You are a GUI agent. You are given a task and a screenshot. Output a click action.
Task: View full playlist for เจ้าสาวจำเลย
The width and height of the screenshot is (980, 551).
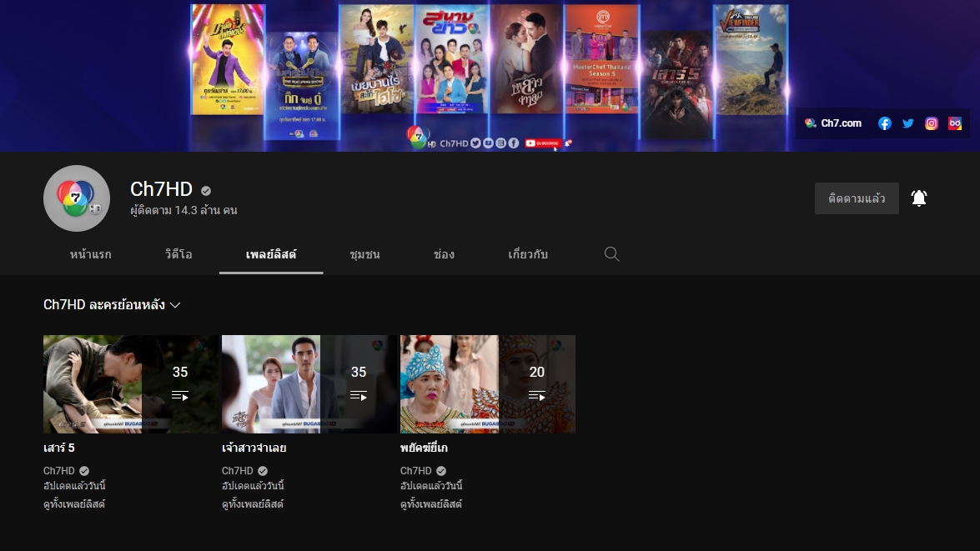[x=253, y=503]
